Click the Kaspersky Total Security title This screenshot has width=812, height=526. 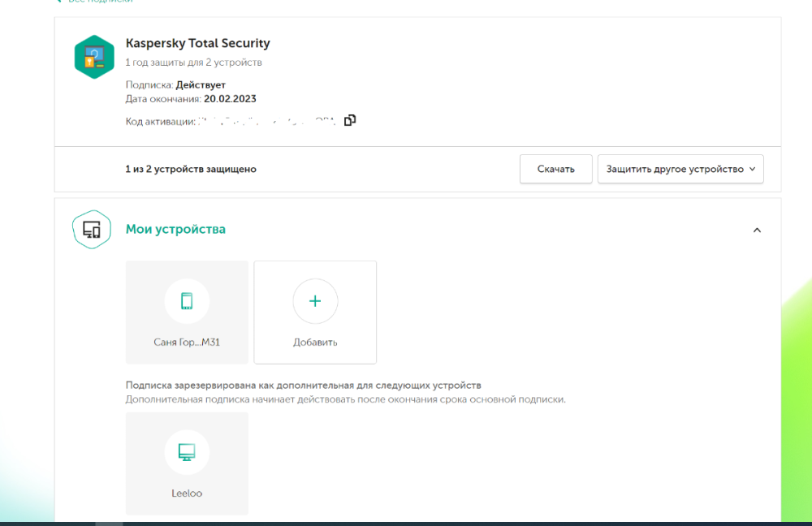point(197,43)
